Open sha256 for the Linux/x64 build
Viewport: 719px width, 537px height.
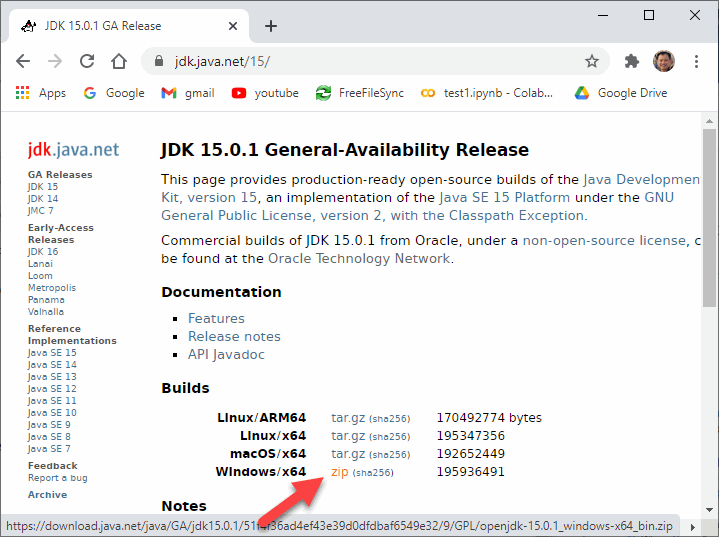click(390, 437)
